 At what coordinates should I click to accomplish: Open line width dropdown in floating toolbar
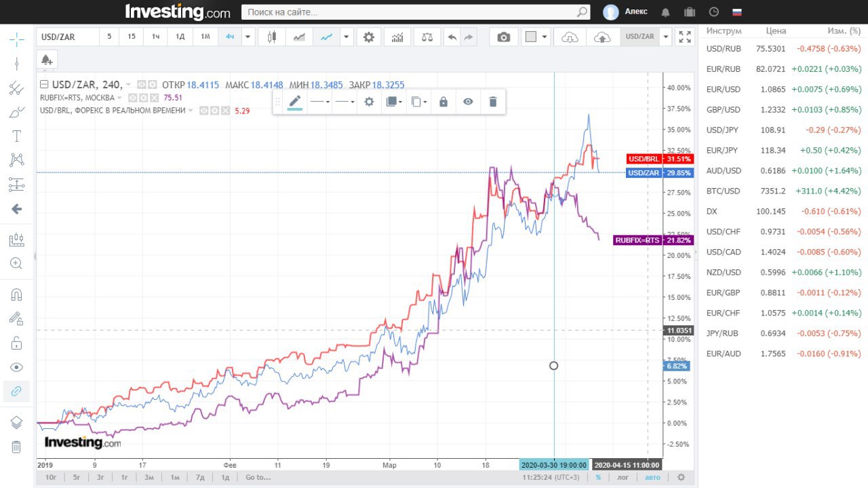coord(345,102)
